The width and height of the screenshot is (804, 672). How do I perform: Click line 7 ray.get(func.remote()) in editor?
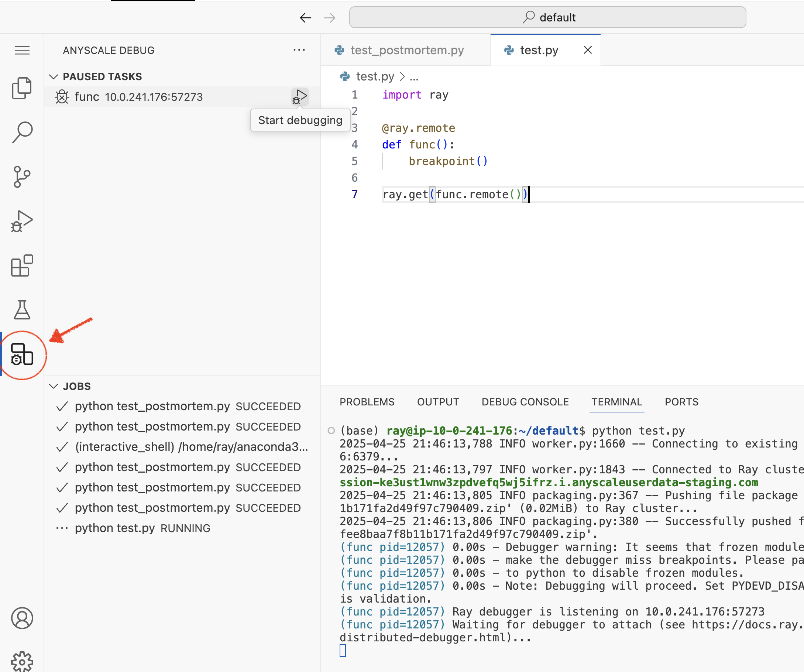pos(455,195)
